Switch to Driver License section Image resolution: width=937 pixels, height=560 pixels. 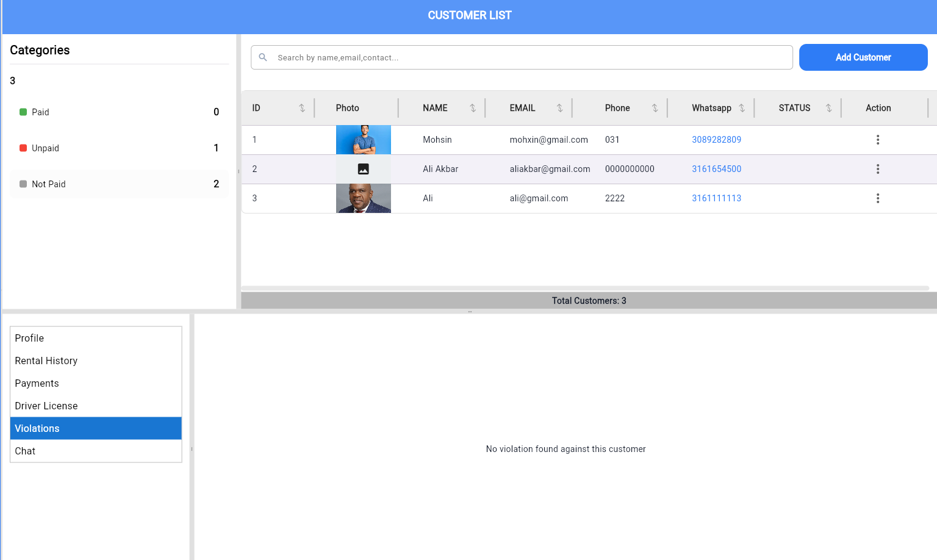[x=46, y=406]
